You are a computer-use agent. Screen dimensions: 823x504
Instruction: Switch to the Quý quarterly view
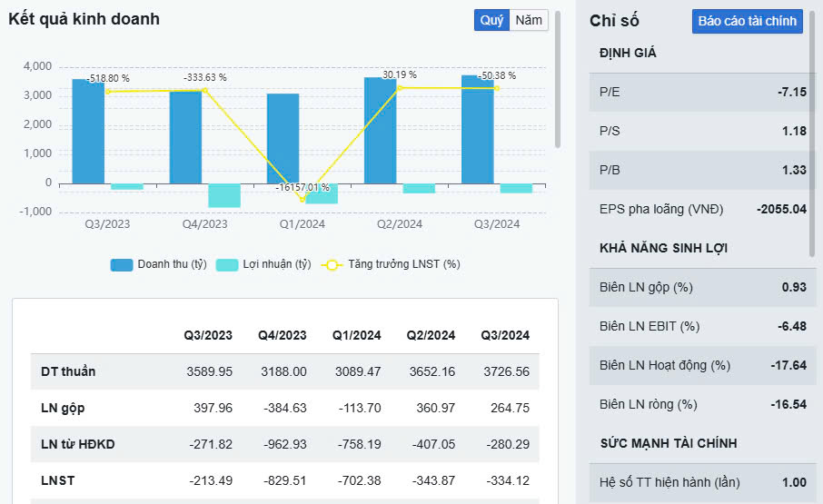click(491, 20)
